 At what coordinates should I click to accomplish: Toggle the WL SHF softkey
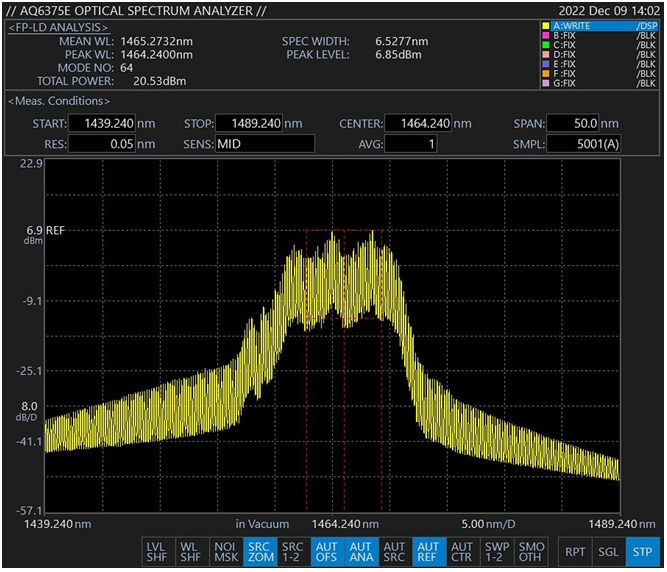(x=192, y=552)
